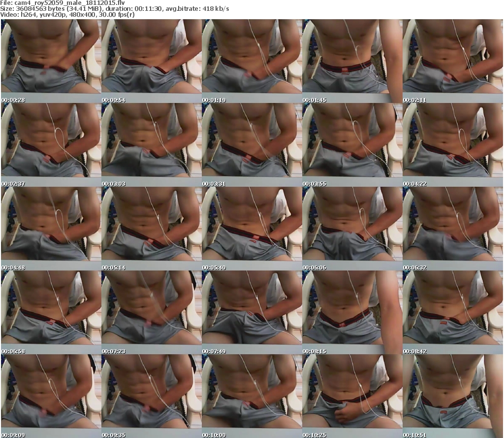Open the frame stamped 00:01:45

click(x=352, y=61)
